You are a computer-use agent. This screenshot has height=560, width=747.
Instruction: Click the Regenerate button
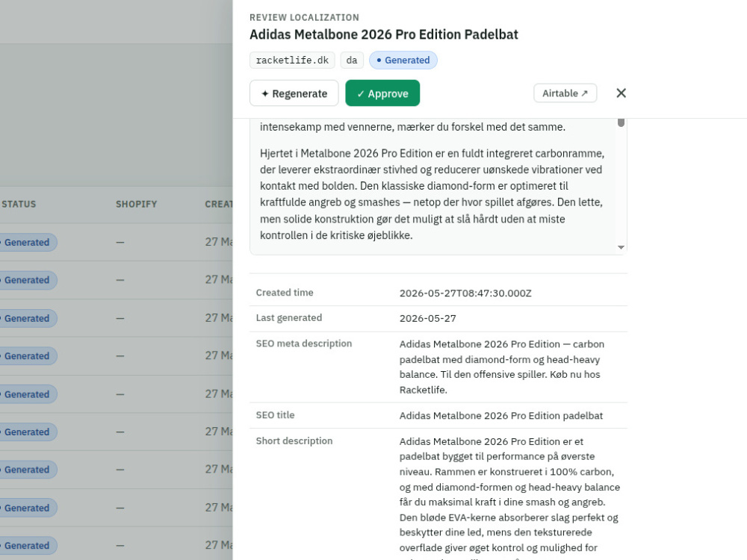point(294,93)
